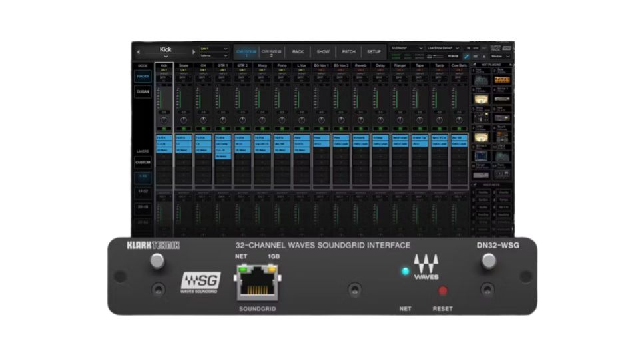Toggle the green button under Reverb knob
644x355 pixels.
pos(360,129)
